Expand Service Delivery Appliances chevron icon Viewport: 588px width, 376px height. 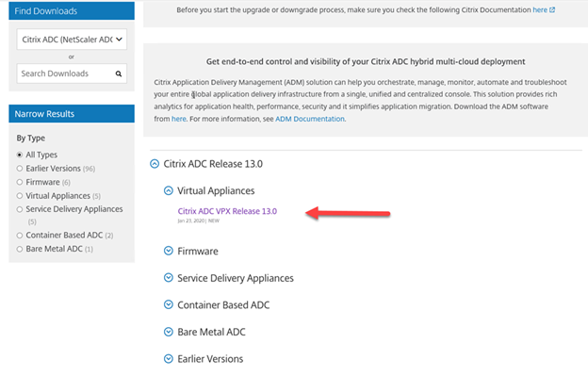click(x=169, y=278)
